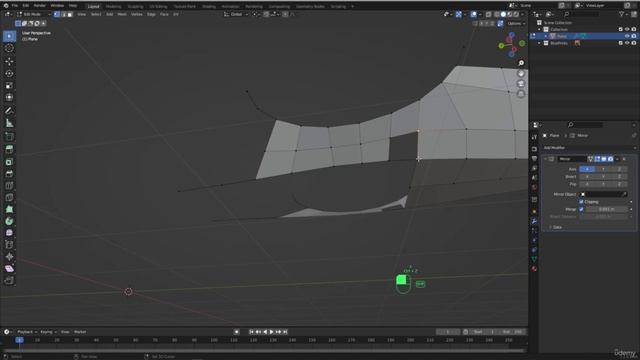Switch to the Sculpting workspace tab
This screenshot has width=640, height=360.
tap(135, 7)
